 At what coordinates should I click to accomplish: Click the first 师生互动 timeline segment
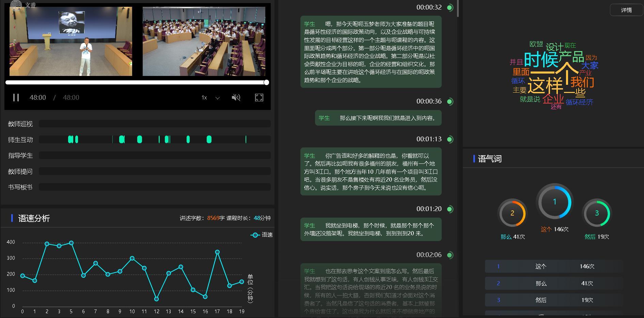click(70, 139)
